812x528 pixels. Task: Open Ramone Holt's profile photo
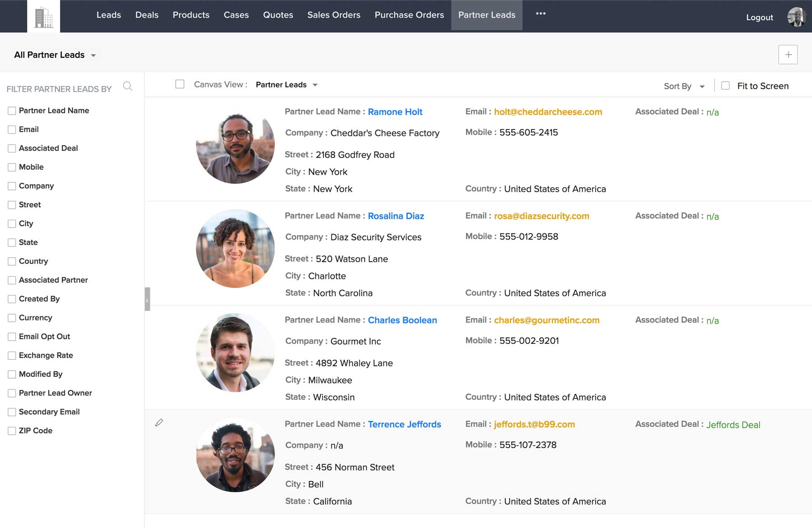tap(235, 145)
